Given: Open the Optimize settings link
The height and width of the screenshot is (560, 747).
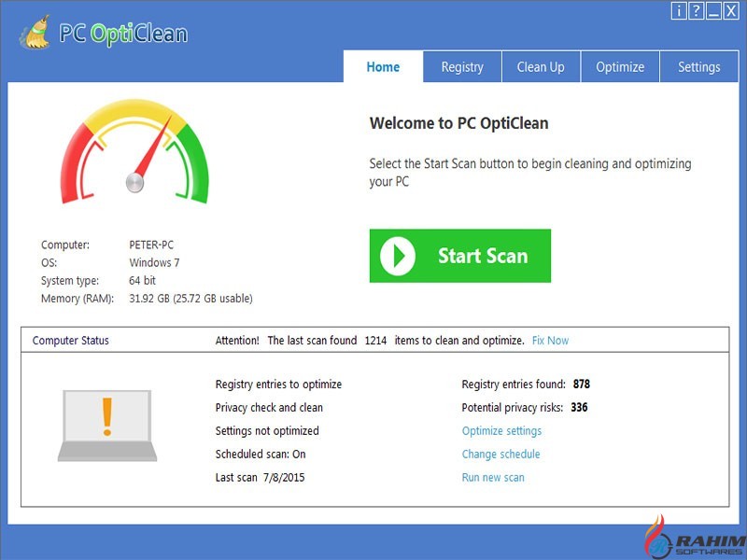Looking at the screenshot, I should point(501,431).
